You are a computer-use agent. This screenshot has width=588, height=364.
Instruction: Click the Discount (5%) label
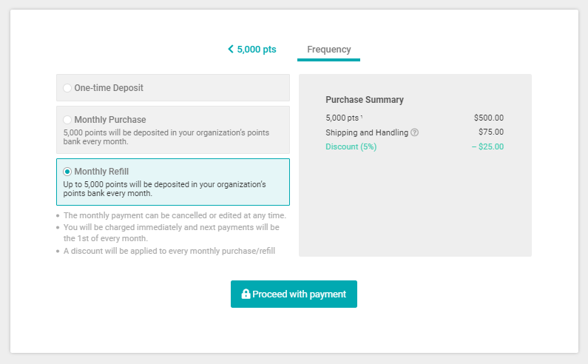(x=351, y=146)
